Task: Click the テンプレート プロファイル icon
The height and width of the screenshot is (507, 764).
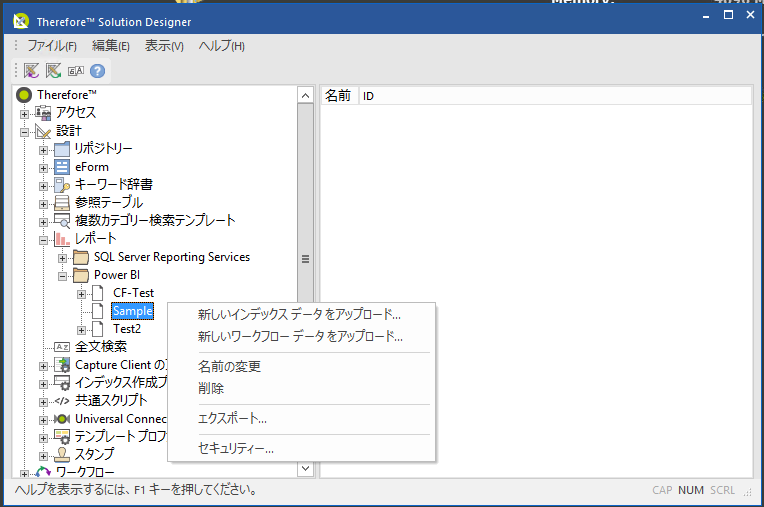Action: pos(62,437)
